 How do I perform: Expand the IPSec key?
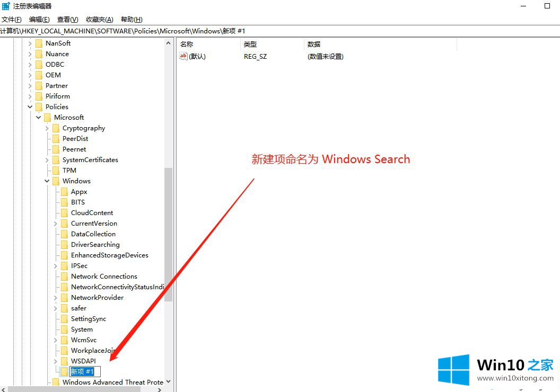(x=55, y=266)
